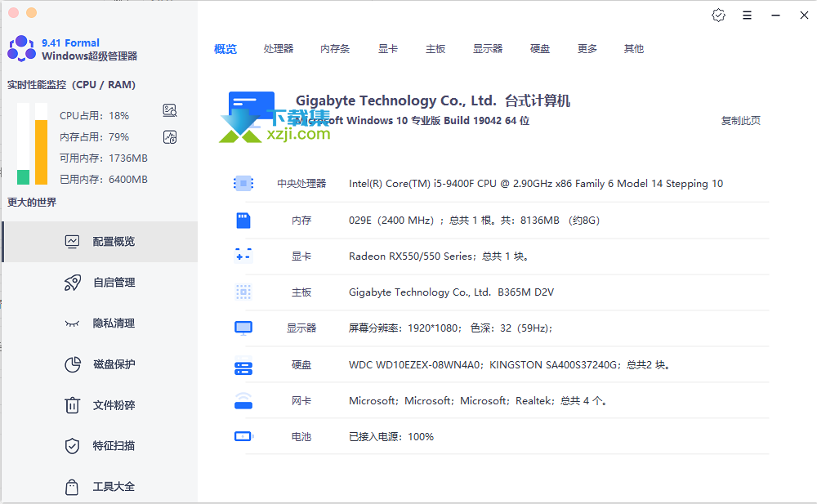Open 特征扫描 in the sidebar
This screenshot has height=504, width=817.
tap(100, 446)
